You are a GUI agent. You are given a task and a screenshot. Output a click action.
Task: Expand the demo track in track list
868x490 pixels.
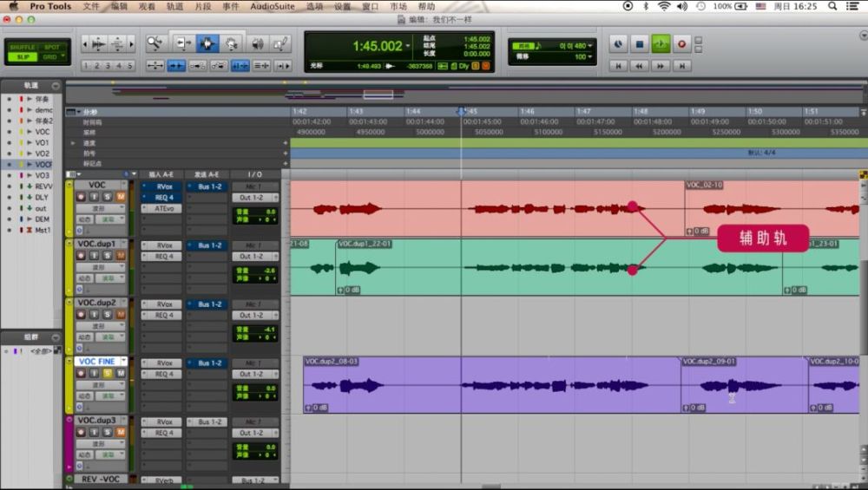tap(30, 110)
